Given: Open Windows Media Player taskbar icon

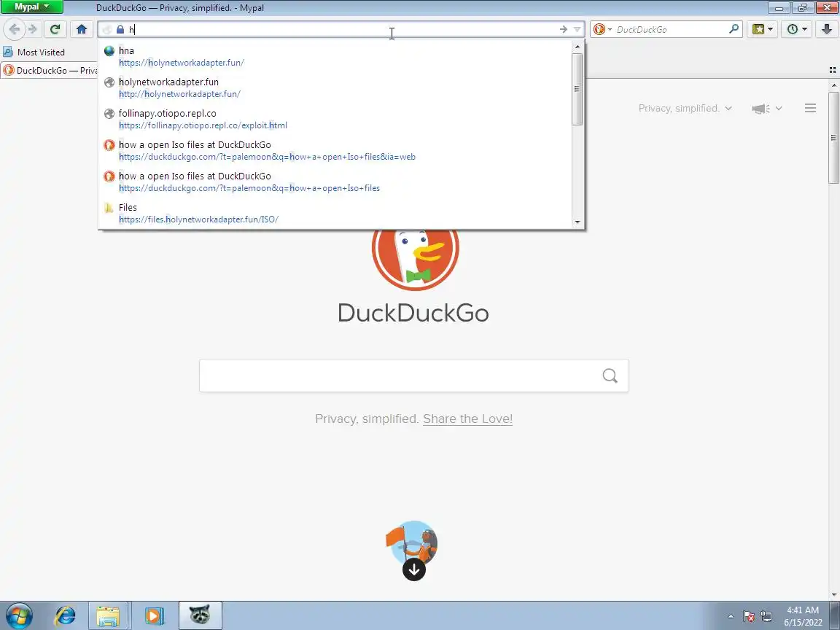Looking at the screenshot, I should [x=154, y=616].
